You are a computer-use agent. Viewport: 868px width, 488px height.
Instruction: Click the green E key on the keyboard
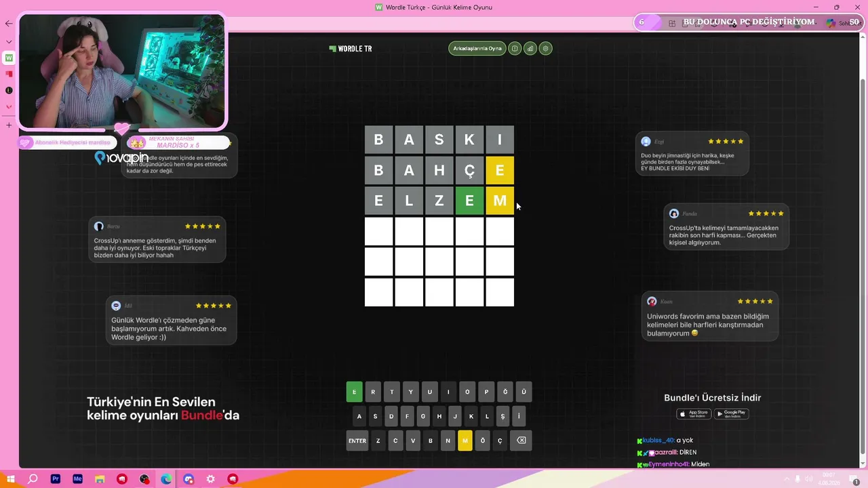[x=354, y=392]
